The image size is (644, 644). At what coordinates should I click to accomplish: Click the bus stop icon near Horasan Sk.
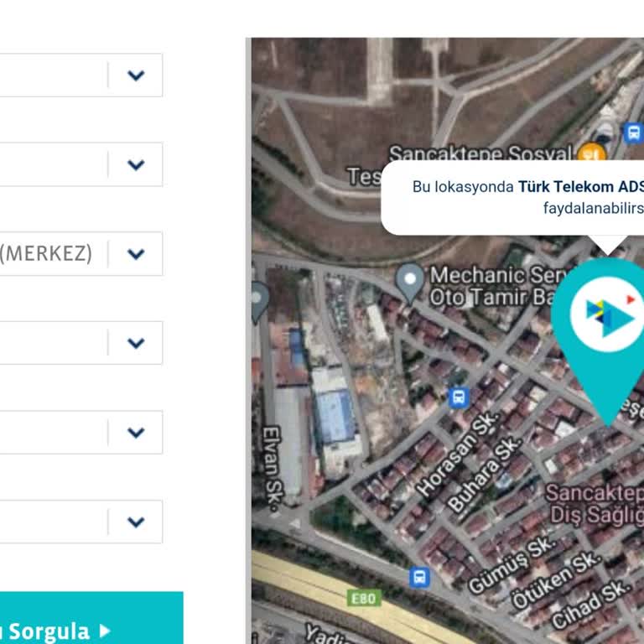click(459, 397)
